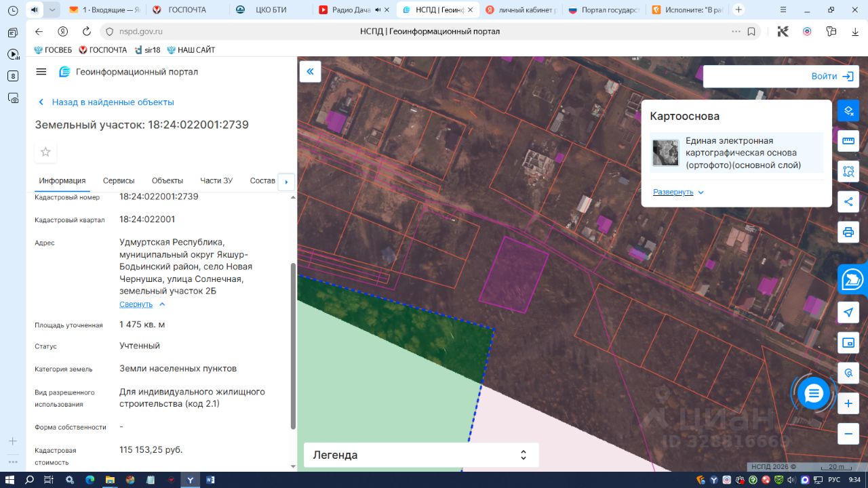Select the orthophoto basemap thumbnail
The image size is (868, 488).
pyautogui.click(x=665, y=153)
